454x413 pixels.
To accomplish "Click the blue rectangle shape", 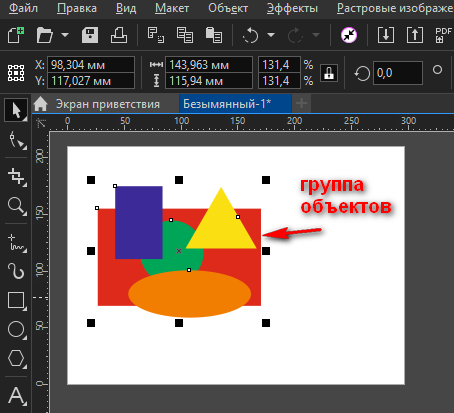I will click(x=139, y=222).
